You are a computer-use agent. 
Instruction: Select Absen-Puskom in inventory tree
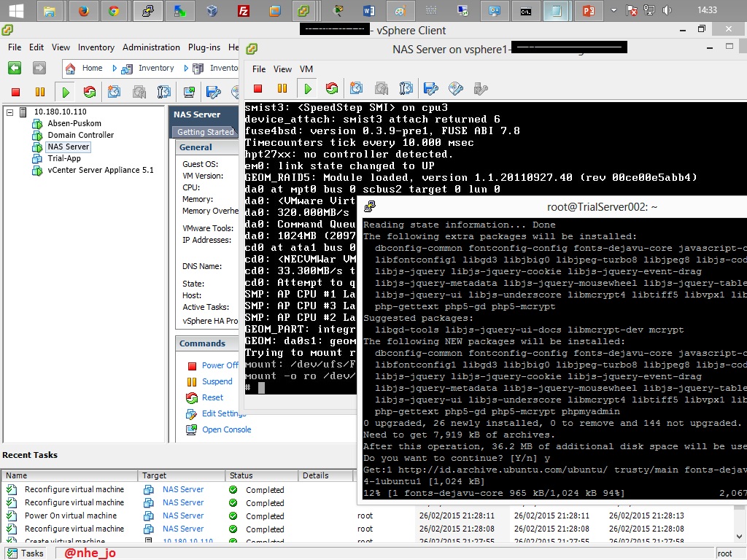click(x=74, y=123)
